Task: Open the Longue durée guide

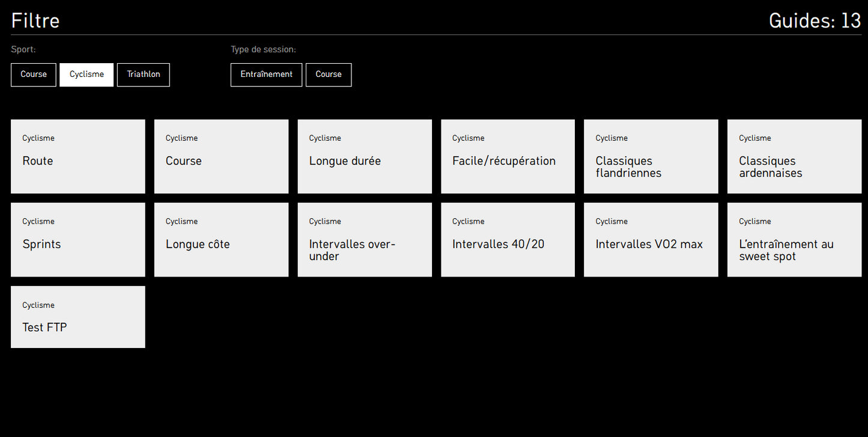Action: click(x=365, y=156)
